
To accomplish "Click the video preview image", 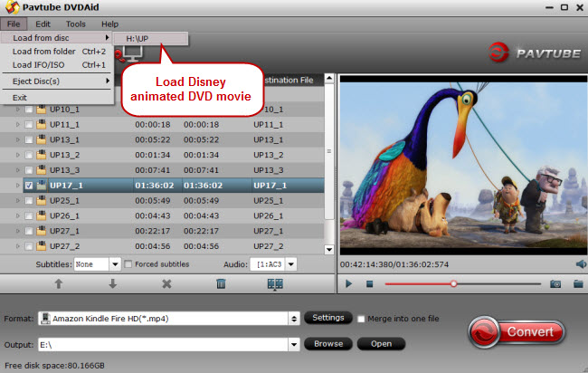I will click(x=463, y=165).
